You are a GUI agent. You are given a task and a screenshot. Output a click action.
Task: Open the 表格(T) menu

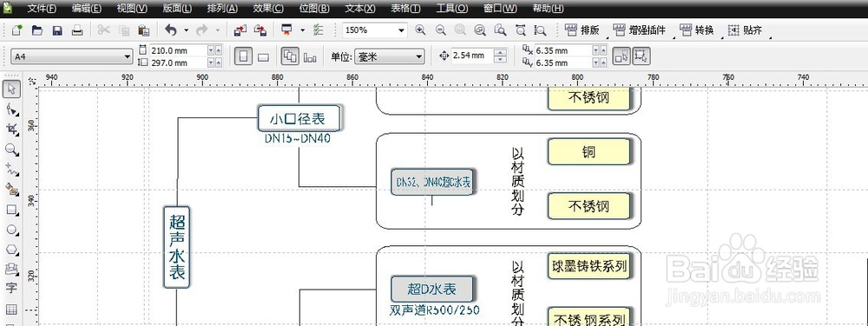405,9
